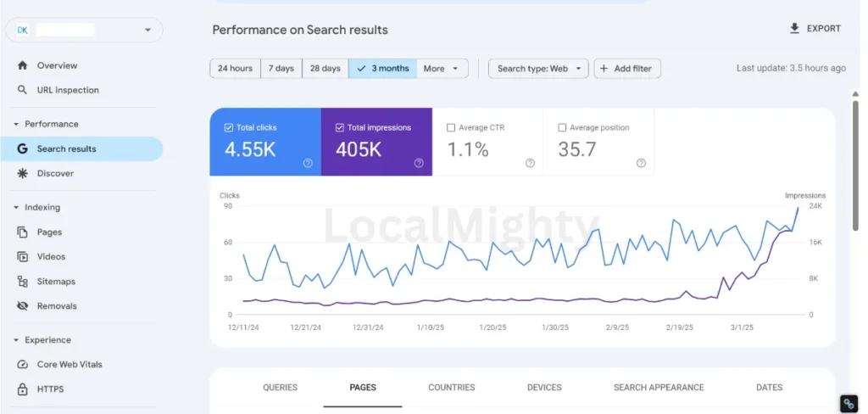This screenshot has height=414, width=868.
Task: Switch to the Countries tab
Action: point(451,388)
